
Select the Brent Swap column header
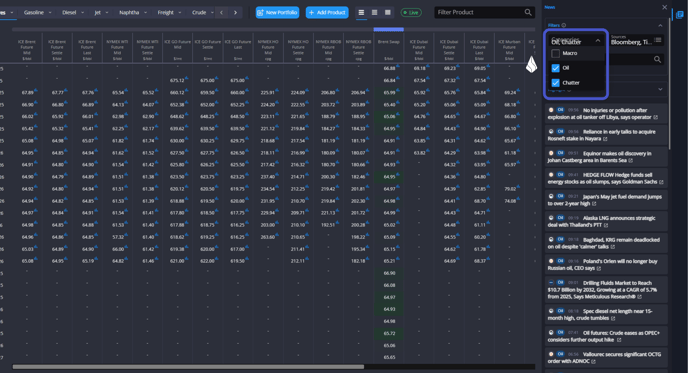(x=389, y=48)
